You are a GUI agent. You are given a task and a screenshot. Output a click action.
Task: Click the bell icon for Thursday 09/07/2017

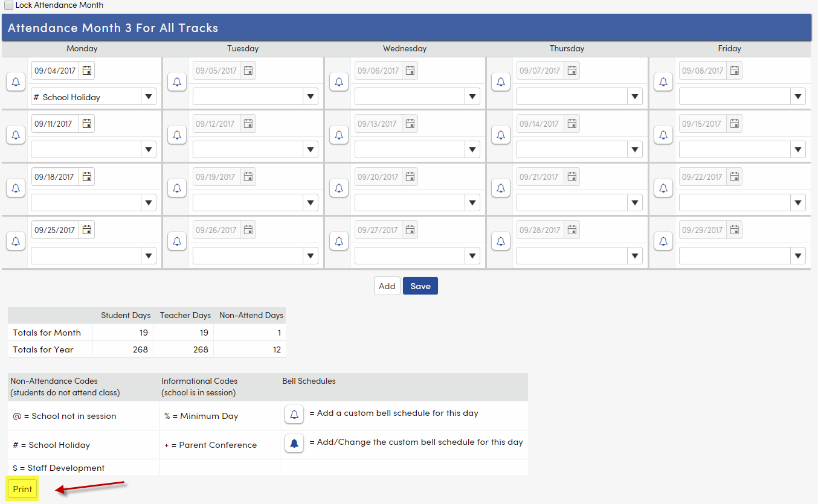(x=501, y=81)
